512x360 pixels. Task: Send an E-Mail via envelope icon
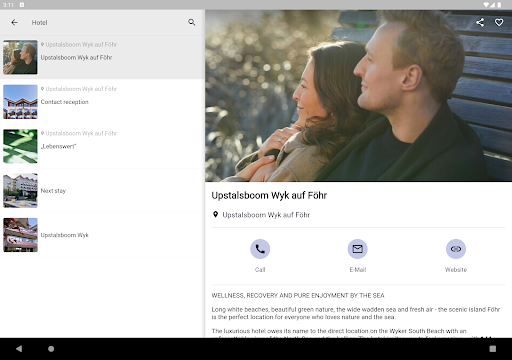click(358, 249)
